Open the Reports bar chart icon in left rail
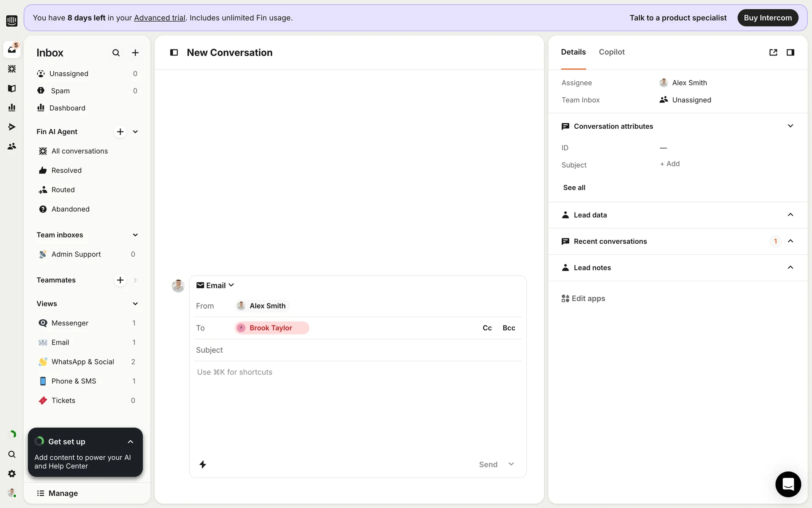The image size is (812, 508). point(12,108)
